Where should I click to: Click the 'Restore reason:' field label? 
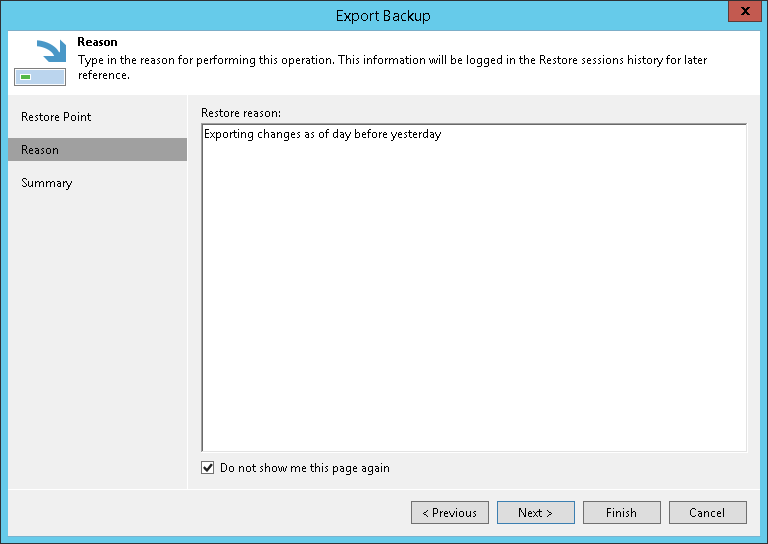click(x=241, y=112)
